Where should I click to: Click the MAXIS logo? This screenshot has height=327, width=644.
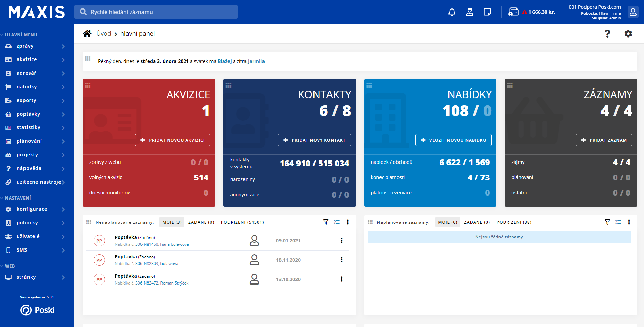37,12
